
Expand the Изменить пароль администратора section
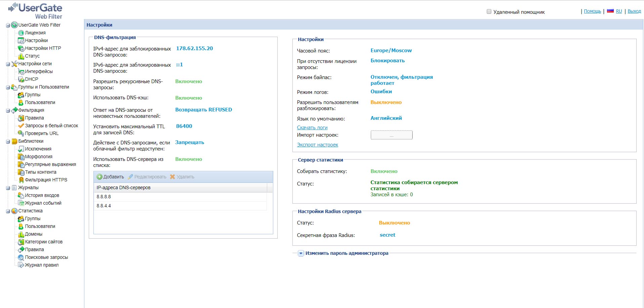(301, 253)
